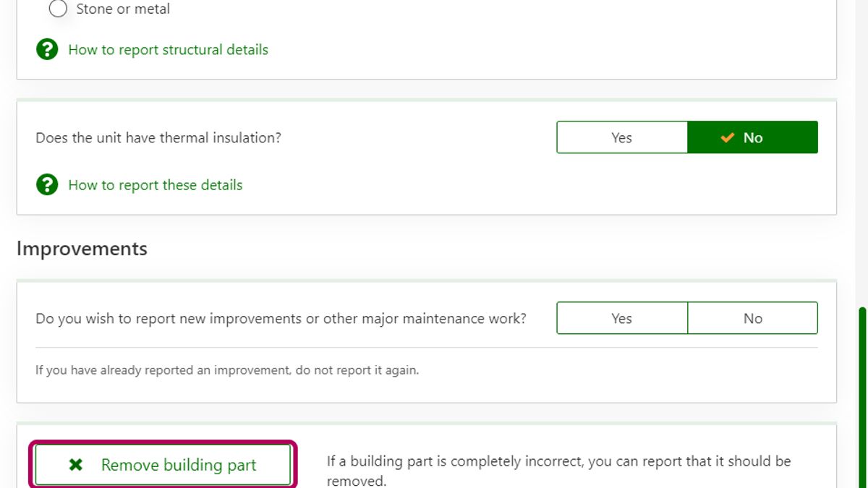This screenshot has width=868, height=488.
Task: Choose Yes to report new improvements
Action: click(621, 318)
